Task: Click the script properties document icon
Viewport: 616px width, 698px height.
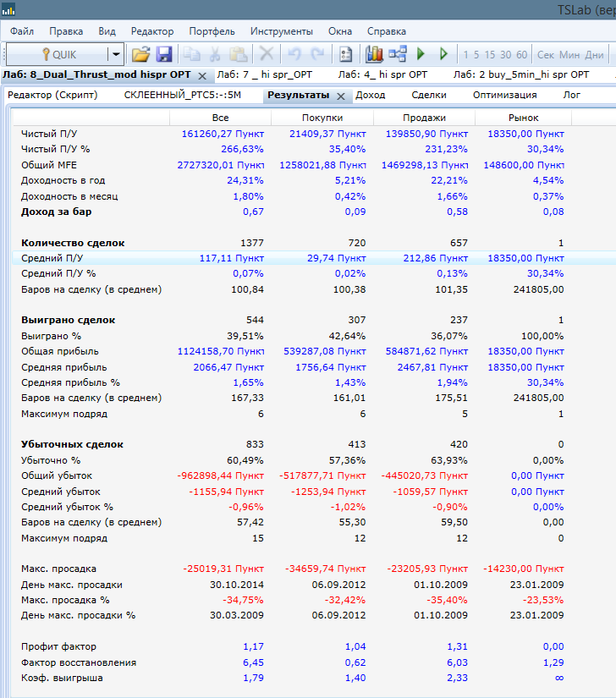Action: (345, 54)
